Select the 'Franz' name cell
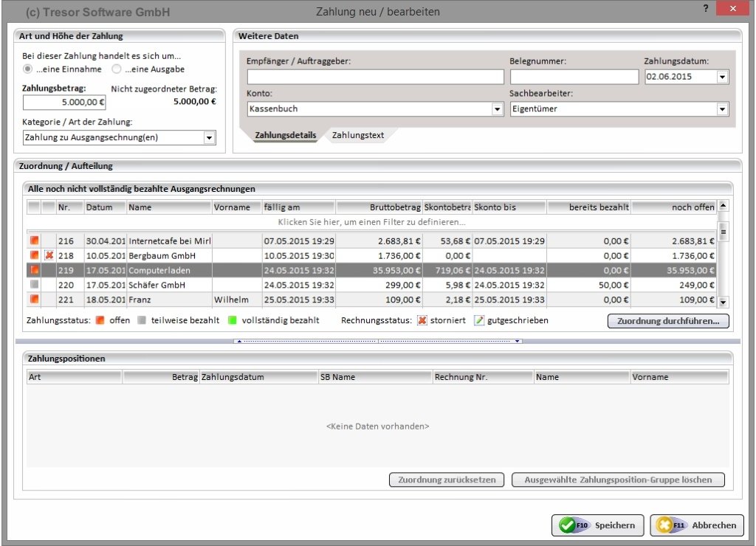 click(x=169, y=300)
